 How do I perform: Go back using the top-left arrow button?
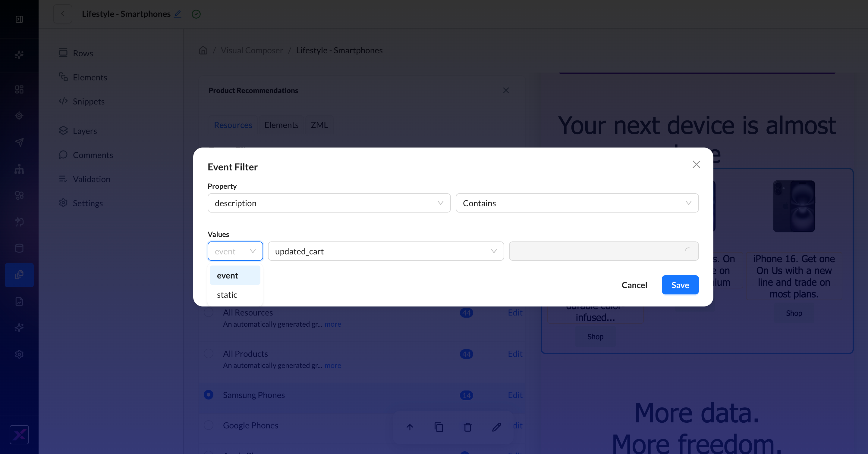(63, 14)
